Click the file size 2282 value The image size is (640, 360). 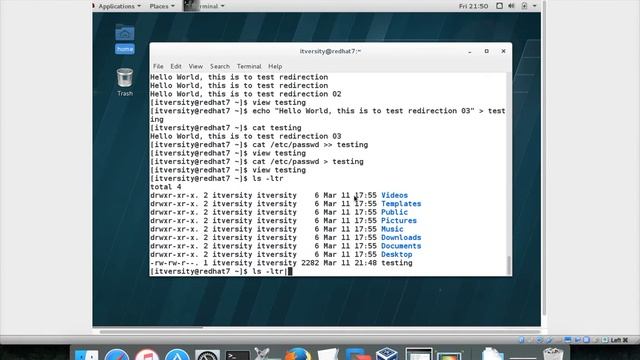pyautogui.click(x=310, y=263)
